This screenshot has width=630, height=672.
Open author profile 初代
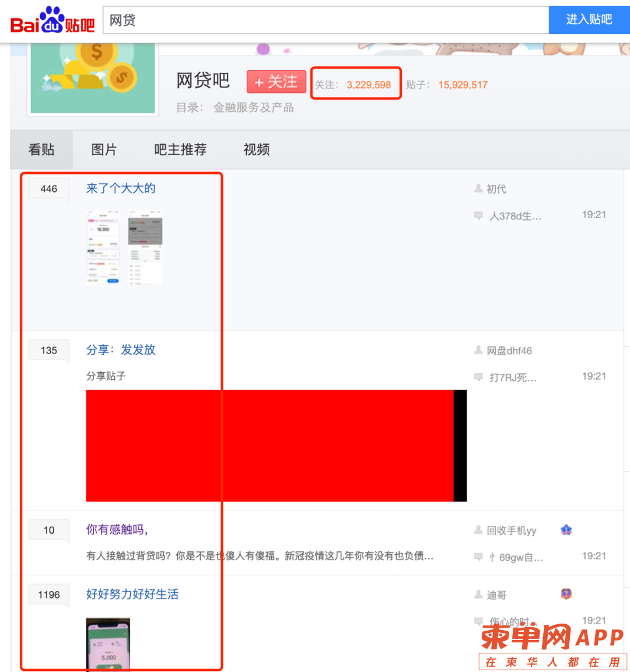(x=496, y=189)
